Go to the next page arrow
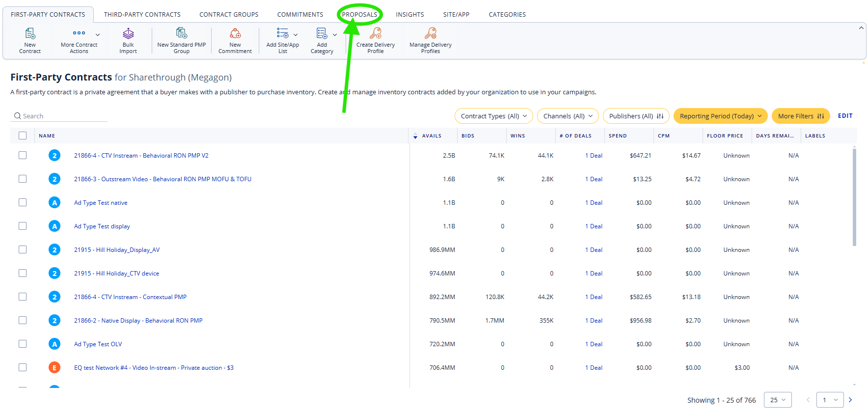The width and height of the screenshot is (868, 413). click(850, 400)
